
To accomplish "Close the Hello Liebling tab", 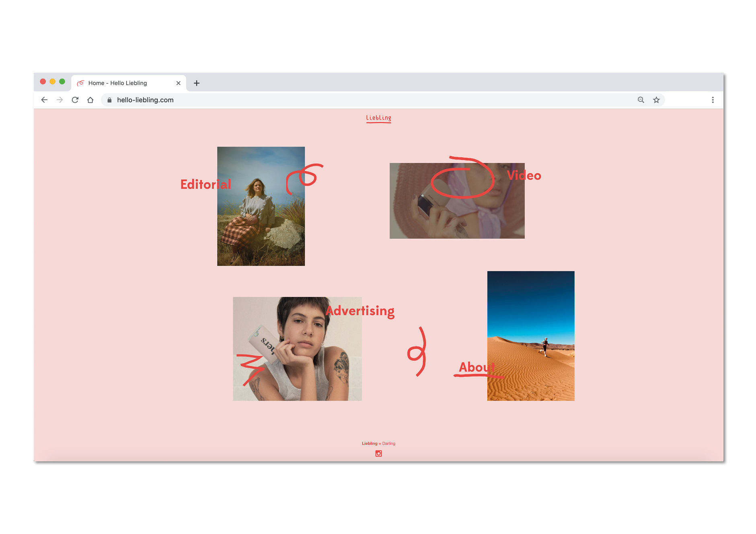I will click(x=179, y=83).
